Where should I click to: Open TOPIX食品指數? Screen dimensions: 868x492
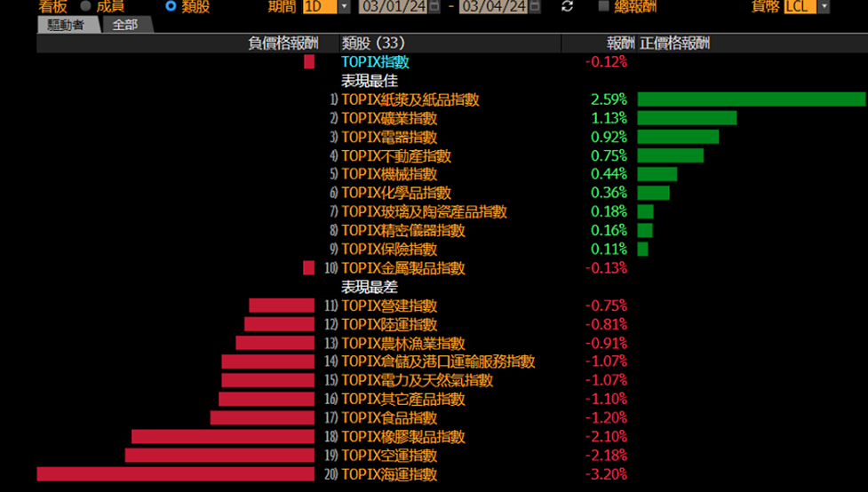[x=389, y=417]
